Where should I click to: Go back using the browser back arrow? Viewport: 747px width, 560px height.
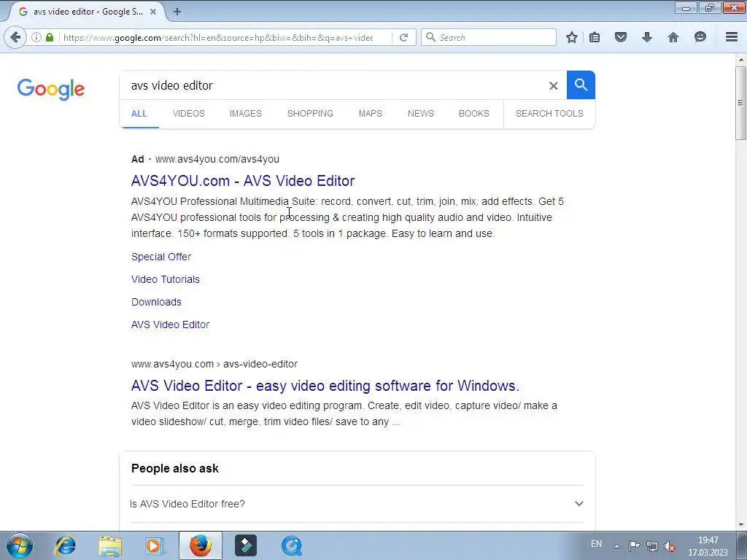coord(15,37)
